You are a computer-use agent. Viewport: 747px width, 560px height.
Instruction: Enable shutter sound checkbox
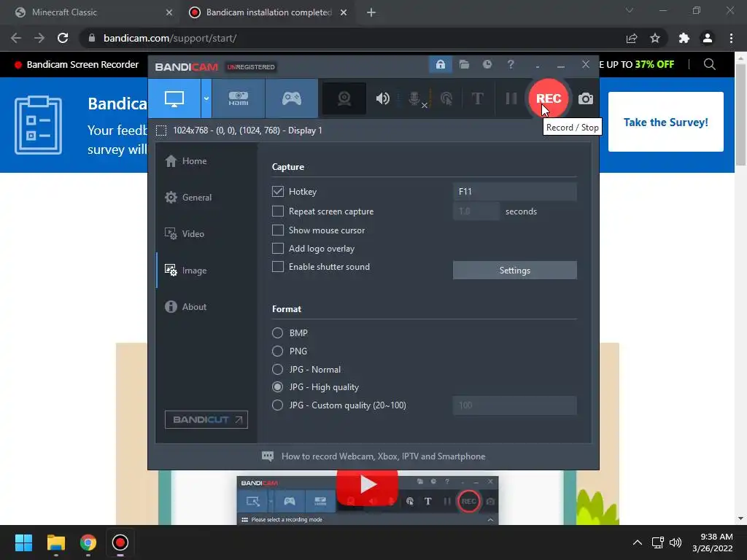pyautogui.click(x=278, y=267)
